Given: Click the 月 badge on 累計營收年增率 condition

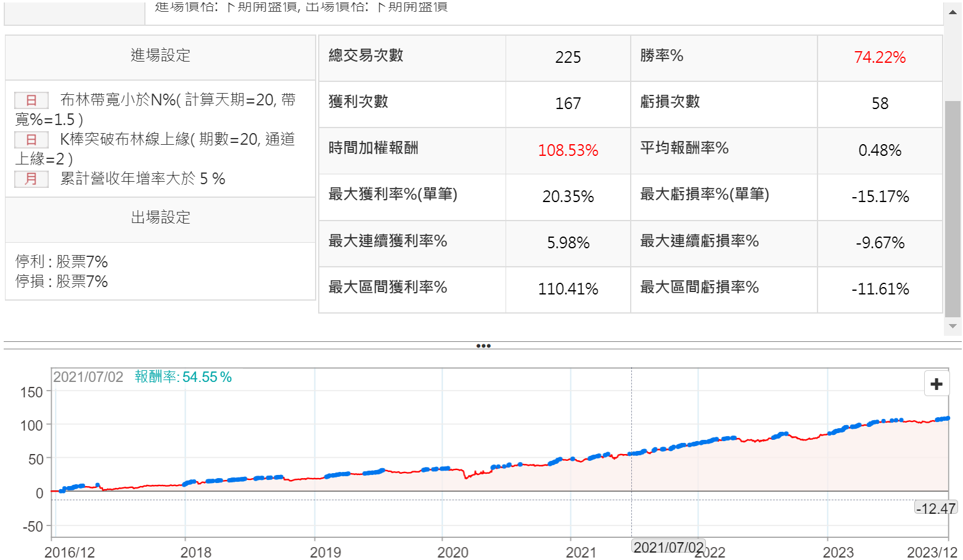Looking at the screenshot, I should click(31, 179).
